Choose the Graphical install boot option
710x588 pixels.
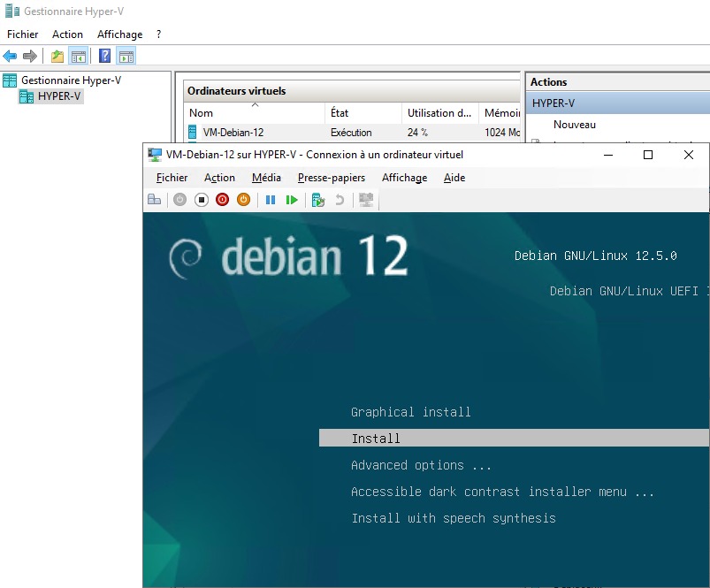pos(410,411)
